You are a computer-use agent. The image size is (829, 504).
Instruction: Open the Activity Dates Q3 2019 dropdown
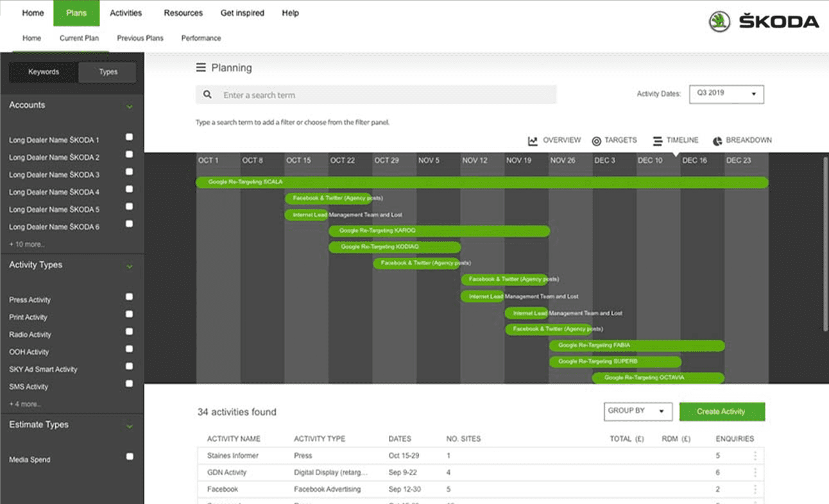[726, 94]
